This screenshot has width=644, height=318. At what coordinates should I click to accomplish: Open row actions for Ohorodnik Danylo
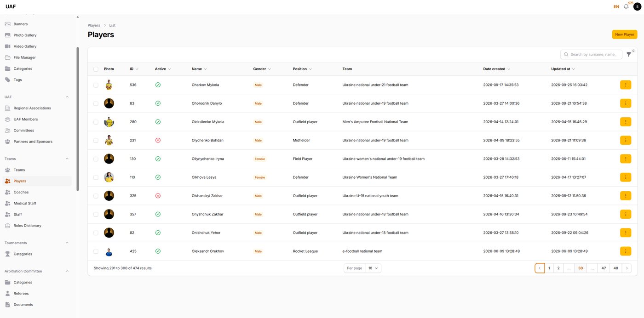pos(626,103)
